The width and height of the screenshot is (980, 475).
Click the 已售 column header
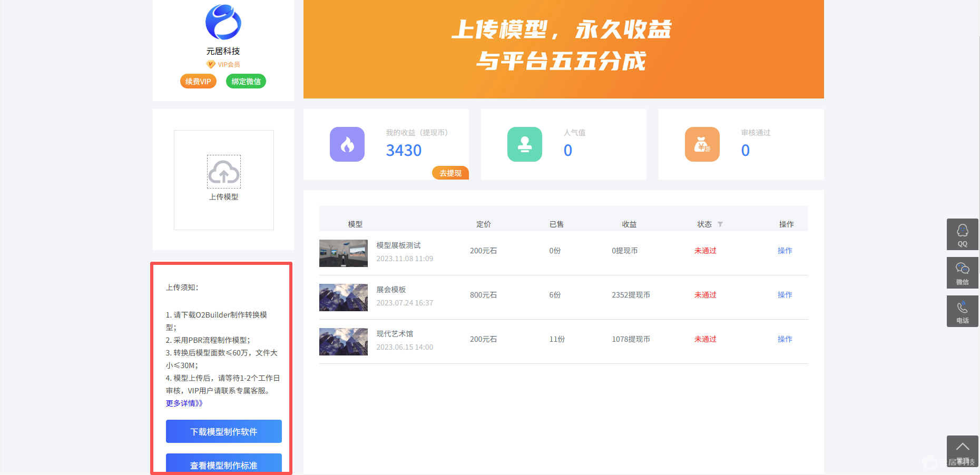[x=557, y=224]
